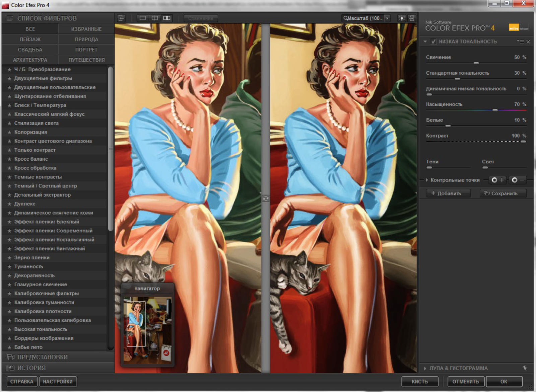Click the СПИСОК ФИЛЬТРОВ header icon
536x392 pixels.
[10, 18]
